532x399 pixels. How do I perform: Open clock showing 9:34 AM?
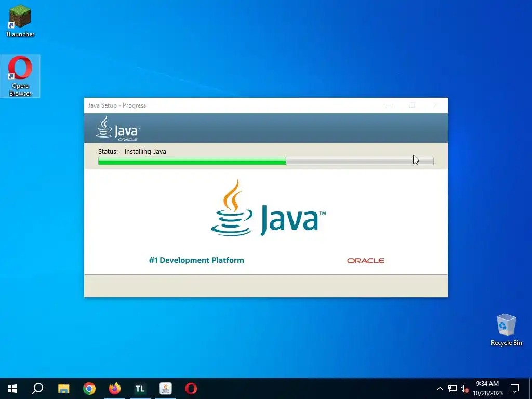point(487,389)
